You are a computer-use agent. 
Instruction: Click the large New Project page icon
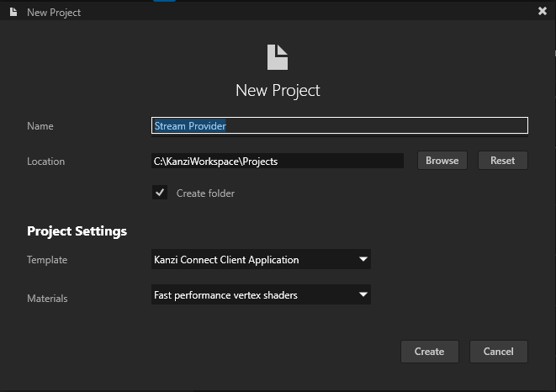coord(278,57)
